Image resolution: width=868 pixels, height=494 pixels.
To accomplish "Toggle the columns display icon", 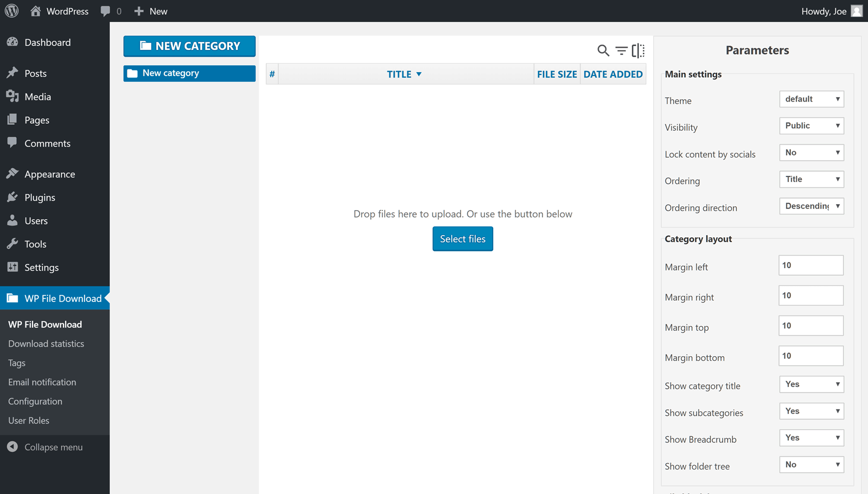I will tap(639, 50).
